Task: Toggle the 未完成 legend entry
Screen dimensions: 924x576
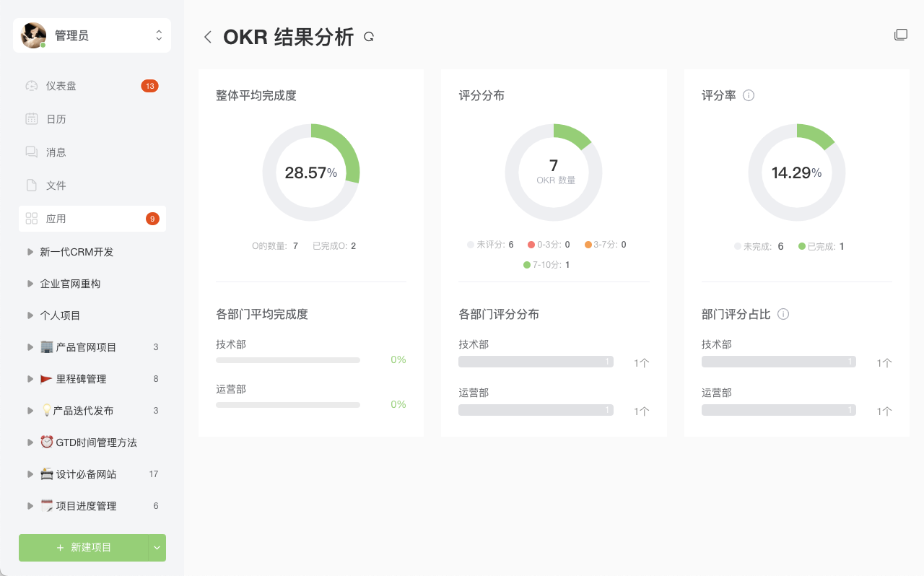Action: pyautogui.click(x=759, y=246)
